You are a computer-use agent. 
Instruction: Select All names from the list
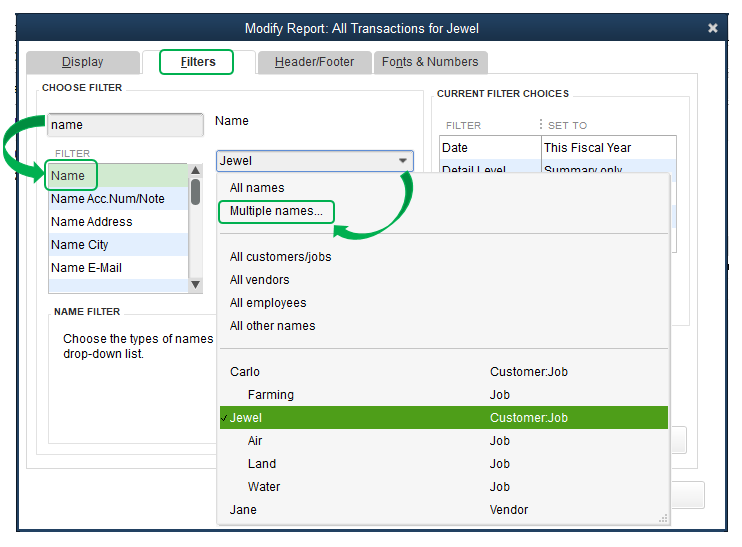coord(257,188)
